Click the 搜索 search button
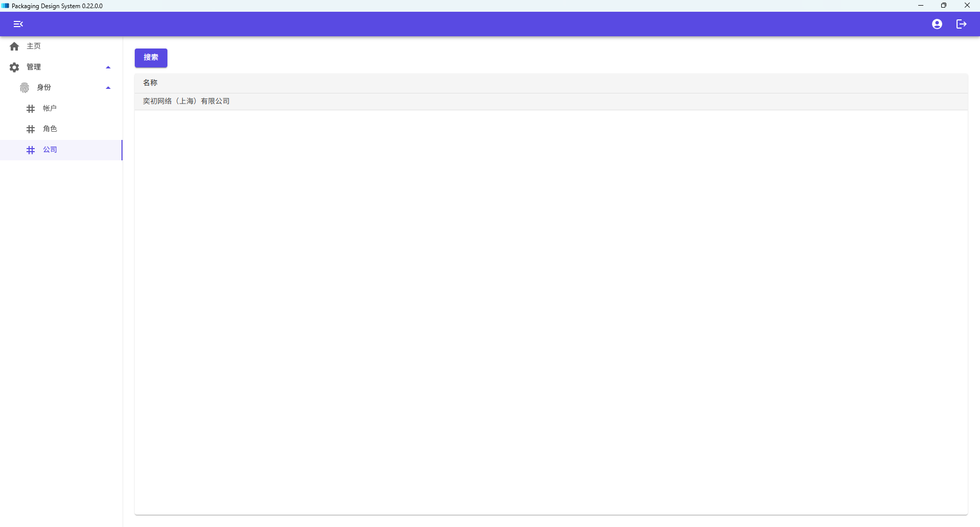980x527 pixels. pyautogui.click(x=151, y=58)
